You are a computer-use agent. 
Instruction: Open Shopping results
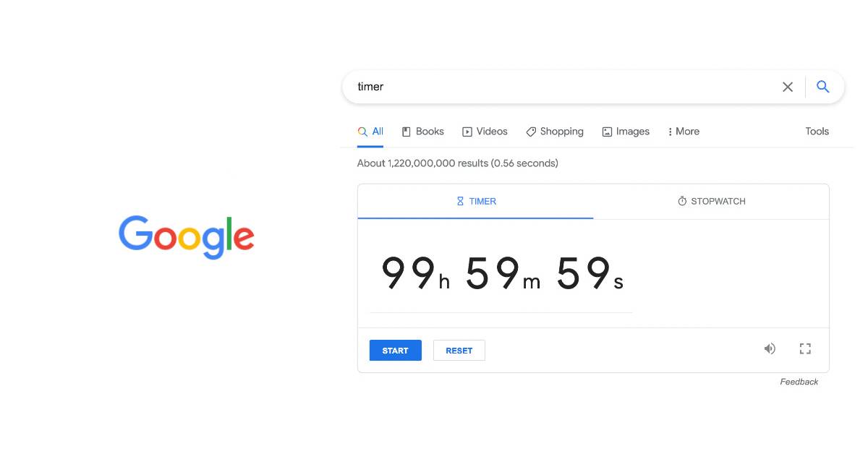click(x=555, y=132)
